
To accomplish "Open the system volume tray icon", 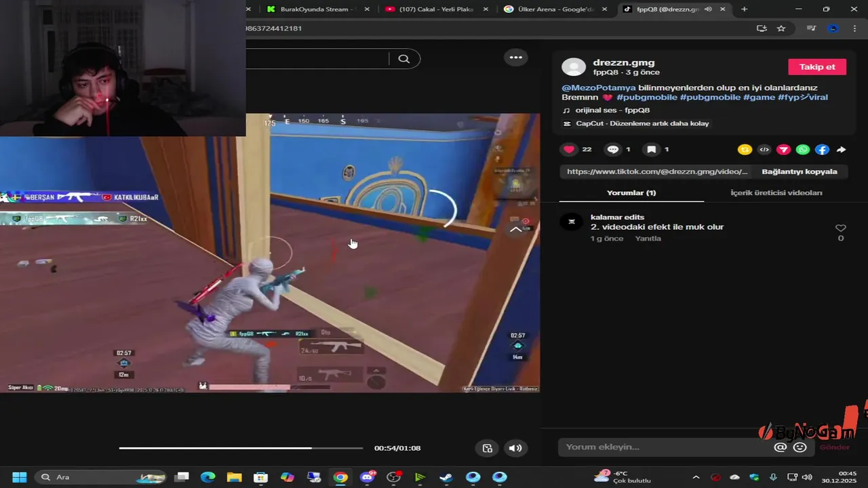I will coord(807,477).
